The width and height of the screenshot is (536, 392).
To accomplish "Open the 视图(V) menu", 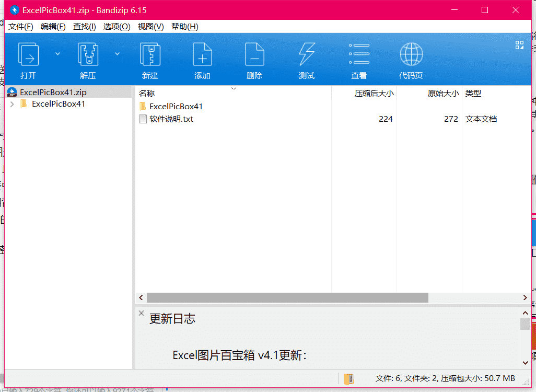I will coord(151,27).
